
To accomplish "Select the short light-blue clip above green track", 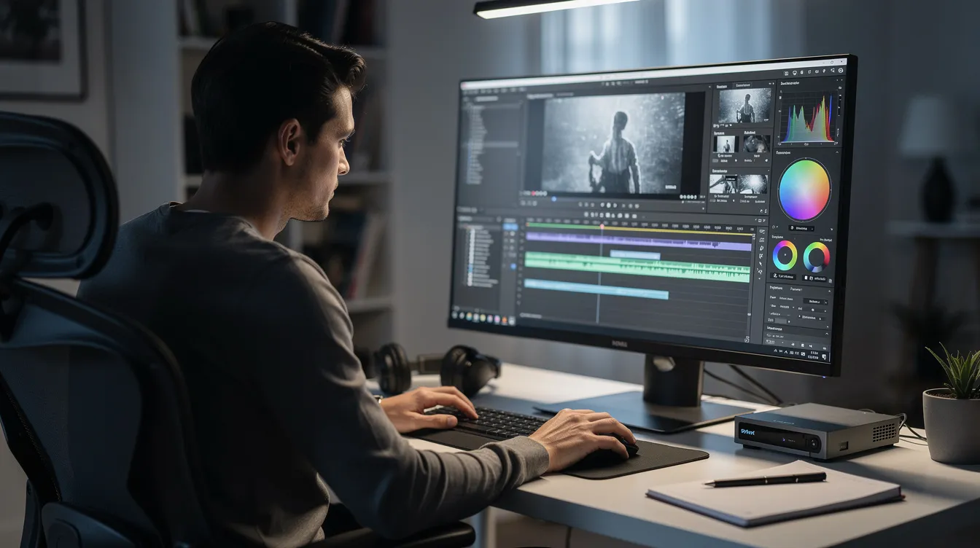I will click(634, 255).
